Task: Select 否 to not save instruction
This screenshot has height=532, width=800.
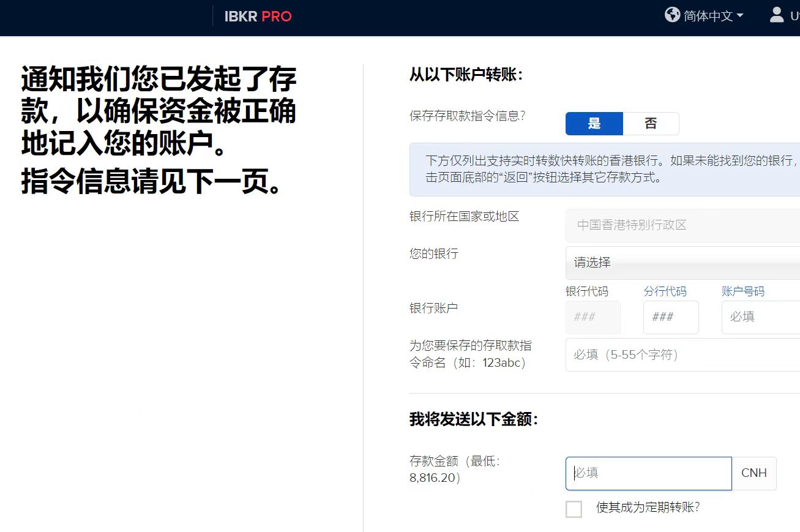Action: click(x=651, y=124)
